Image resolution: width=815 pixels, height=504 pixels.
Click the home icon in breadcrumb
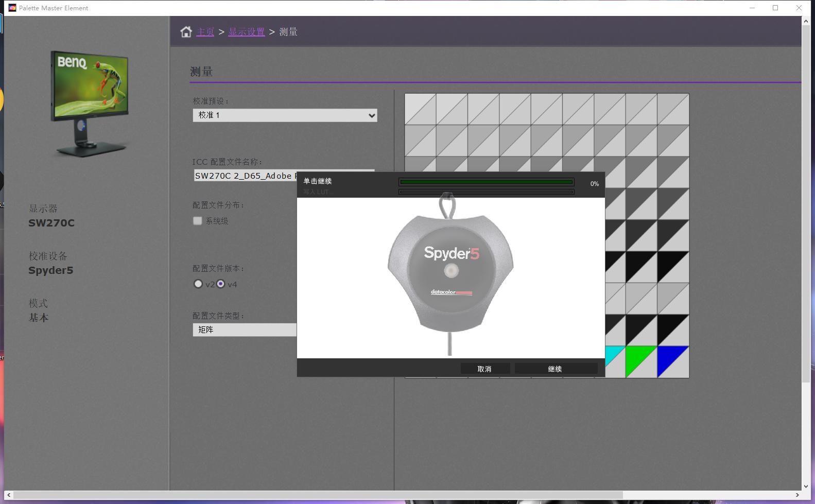pos(186,32)
